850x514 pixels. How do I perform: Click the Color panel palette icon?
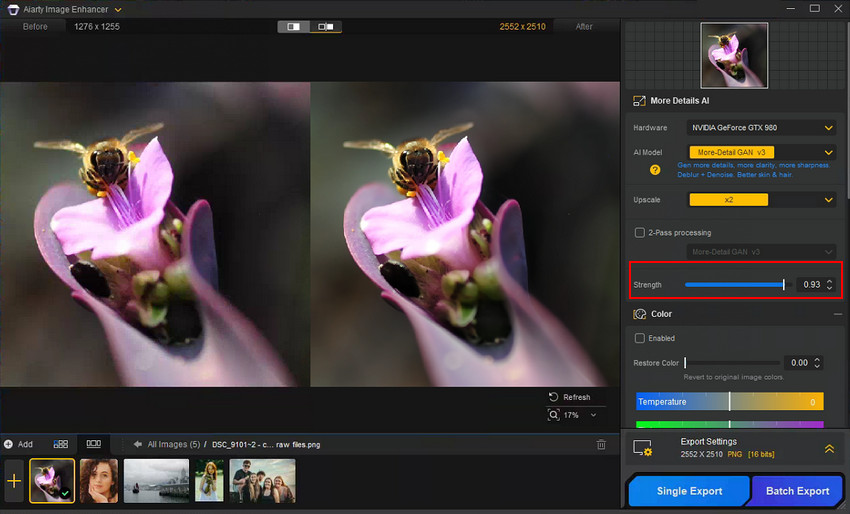click(640, 314)
